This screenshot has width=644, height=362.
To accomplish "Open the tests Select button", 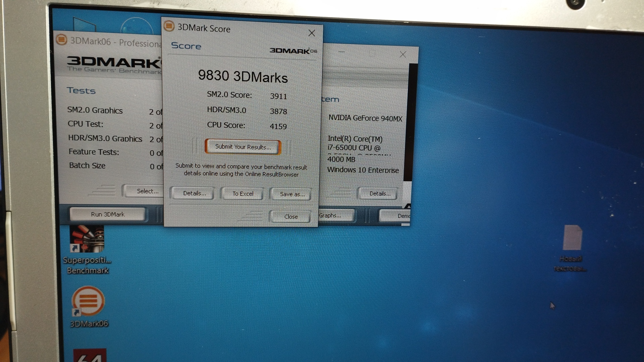I will [145, 191].
